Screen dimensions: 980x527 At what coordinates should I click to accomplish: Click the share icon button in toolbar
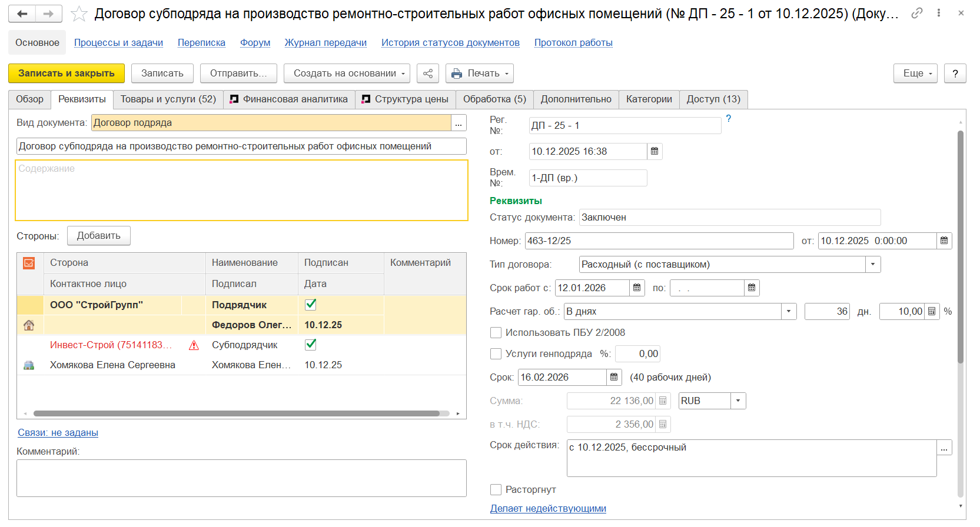(428, 74)
